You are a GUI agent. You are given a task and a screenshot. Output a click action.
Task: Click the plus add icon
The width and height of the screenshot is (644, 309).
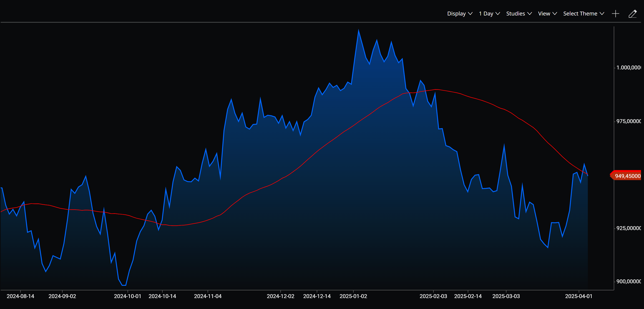[616, 13]
